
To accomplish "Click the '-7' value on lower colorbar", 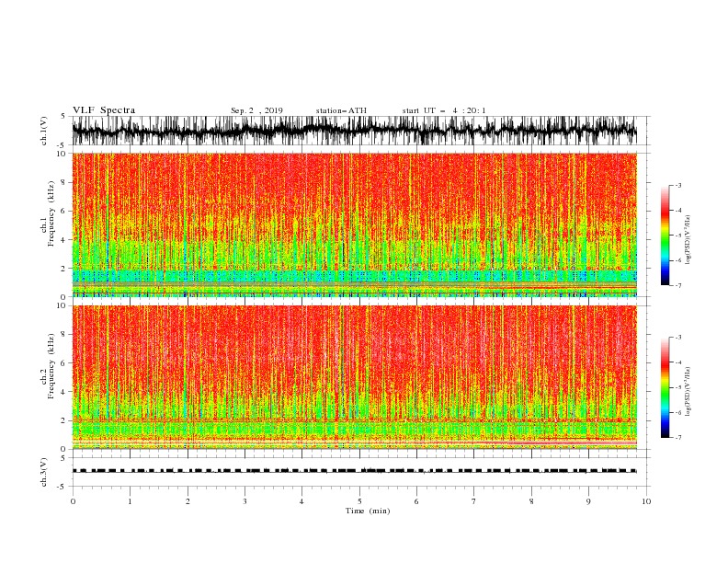I will tap(677, 437).
